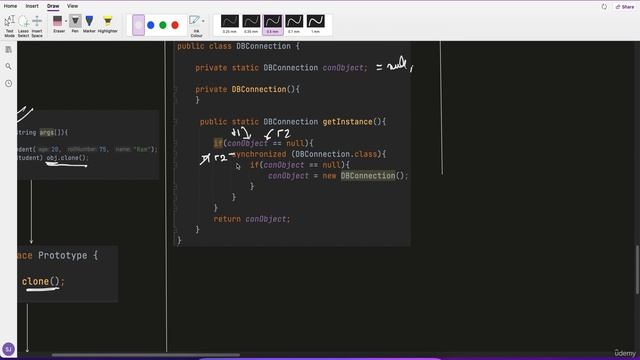Activate the Insert Space tool
Screen dimensions: 640x360
(x=37, y=26)
